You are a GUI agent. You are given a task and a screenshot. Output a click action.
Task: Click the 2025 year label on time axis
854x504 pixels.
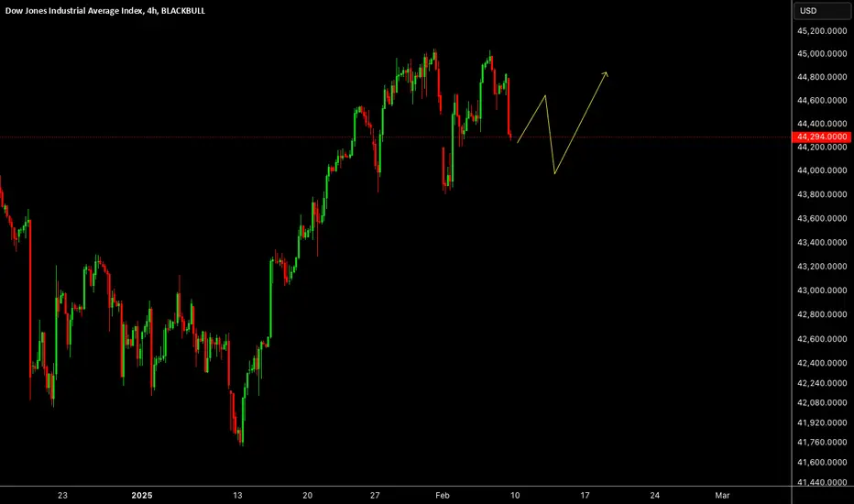142,495
